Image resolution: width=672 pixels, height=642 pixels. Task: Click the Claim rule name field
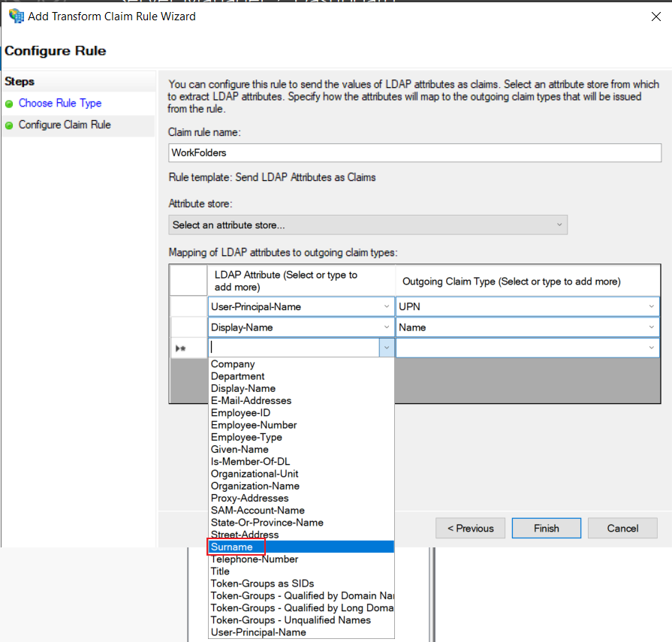[x=415, y=153]
